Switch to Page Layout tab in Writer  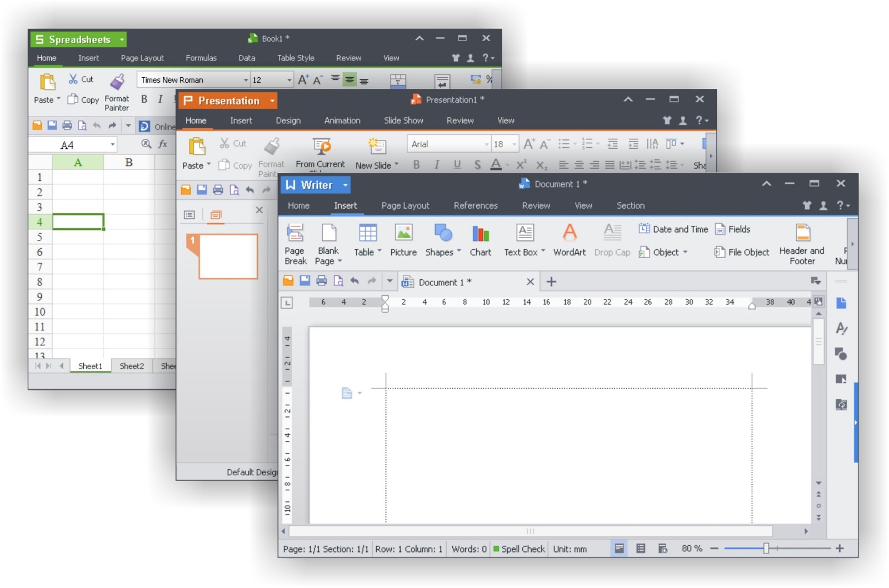click(x=405, y=205)
